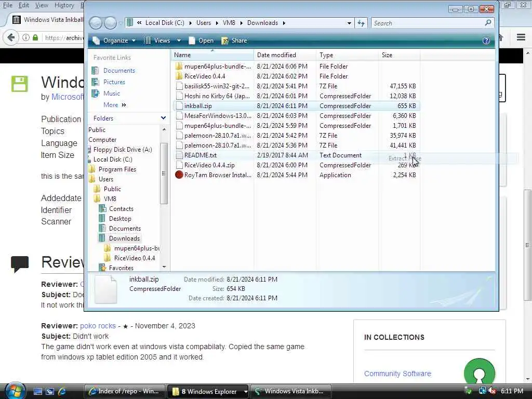Select Floppy Disk Drive (A:) in tree
This screenshot has width=532, height=399.
[x=123, y=150]
